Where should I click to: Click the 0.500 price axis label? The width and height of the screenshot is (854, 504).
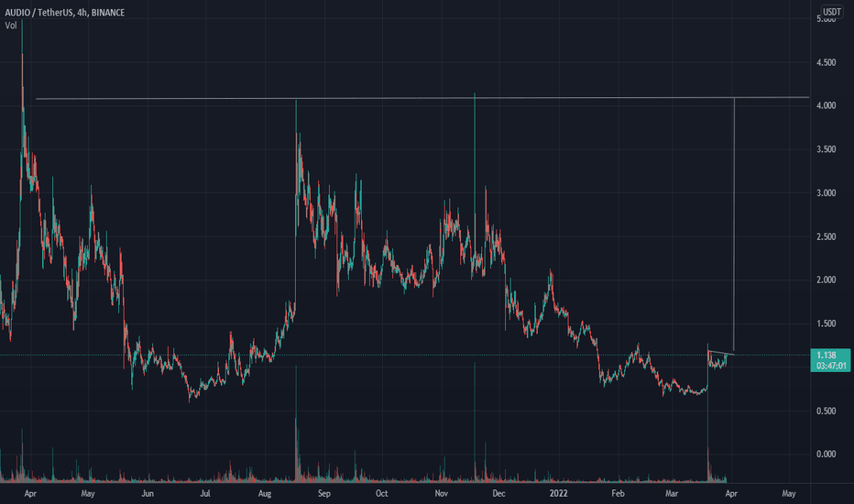click(826, 411)
